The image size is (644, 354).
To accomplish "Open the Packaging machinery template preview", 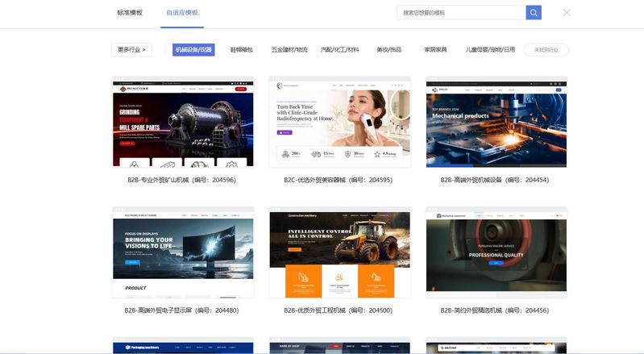I will coord(183,345).
